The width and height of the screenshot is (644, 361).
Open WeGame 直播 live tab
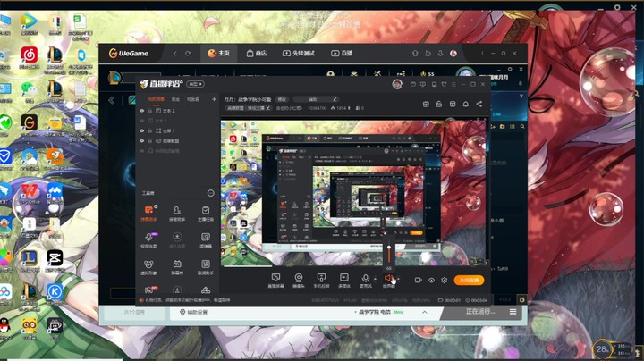coord(342,54)
